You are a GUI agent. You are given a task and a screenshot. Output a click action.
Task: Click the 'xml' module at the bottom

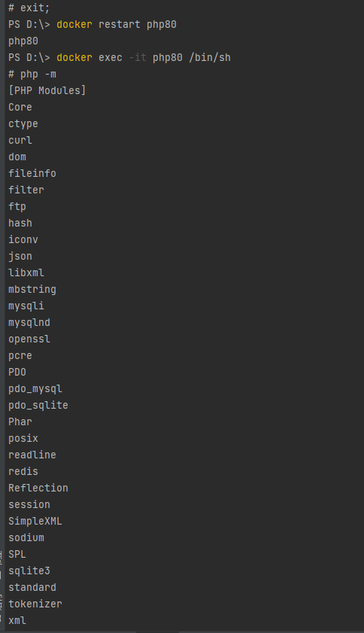pyautogui.click(x=17, y=620)
